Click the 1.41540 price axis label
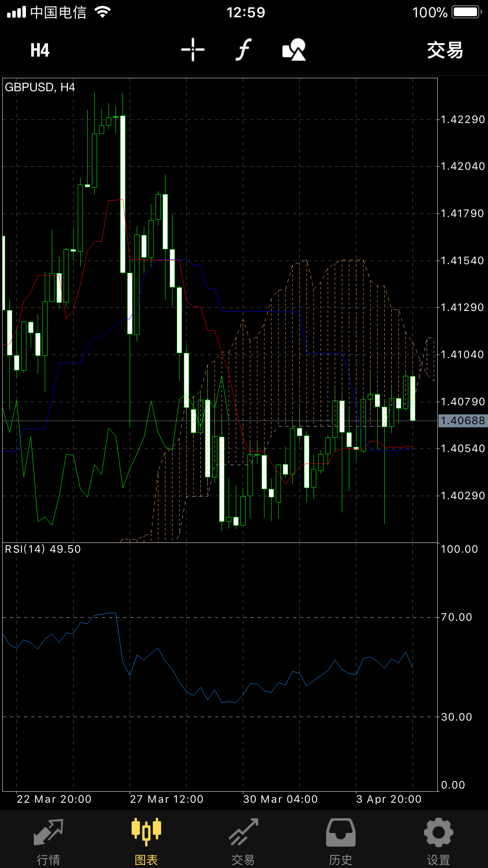The height and width of the screenshot is (868, 488). click(463, 261)
